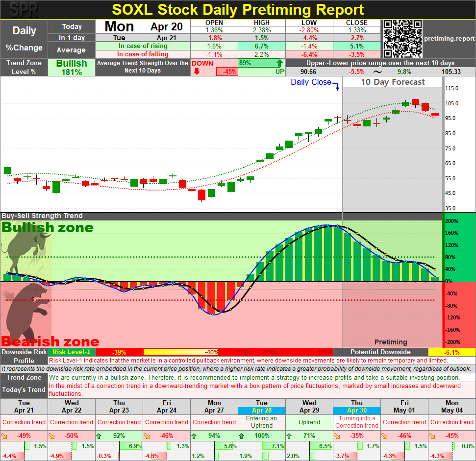This screenshot has width=476, height=461.
Task: Click the Today's Trend row label
Action: (x=24, y=390)
